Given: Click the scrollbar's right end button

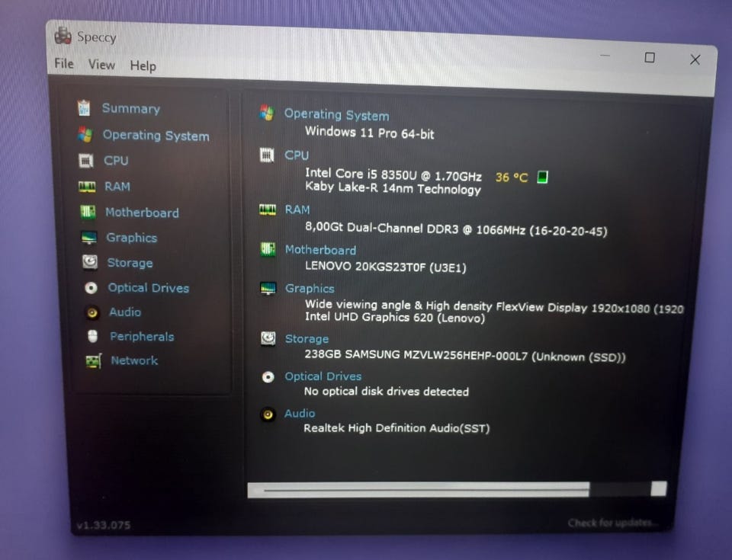Looking at the screenshot, I should point(659,489).
